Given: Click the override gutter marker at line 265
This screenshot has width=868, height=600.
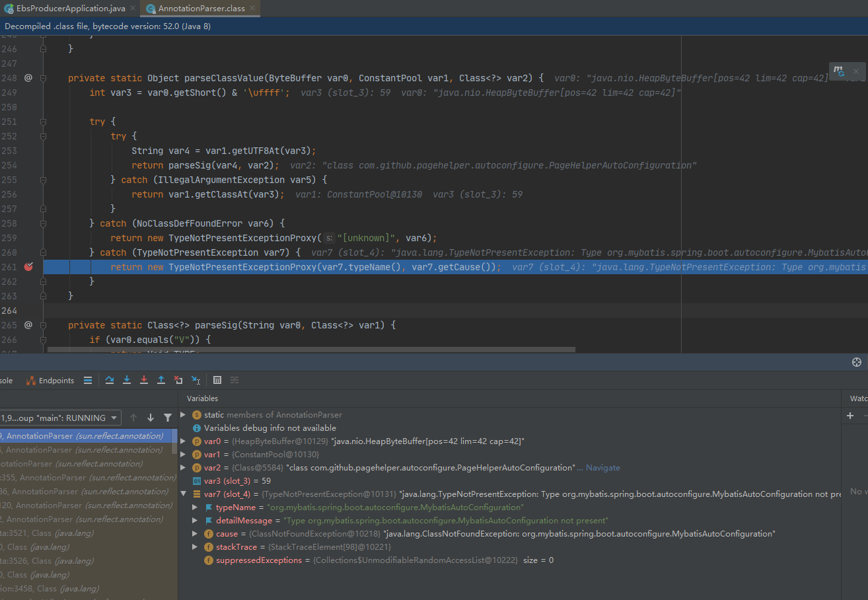Looking at the screenshot, I should [x=28, y=325].
